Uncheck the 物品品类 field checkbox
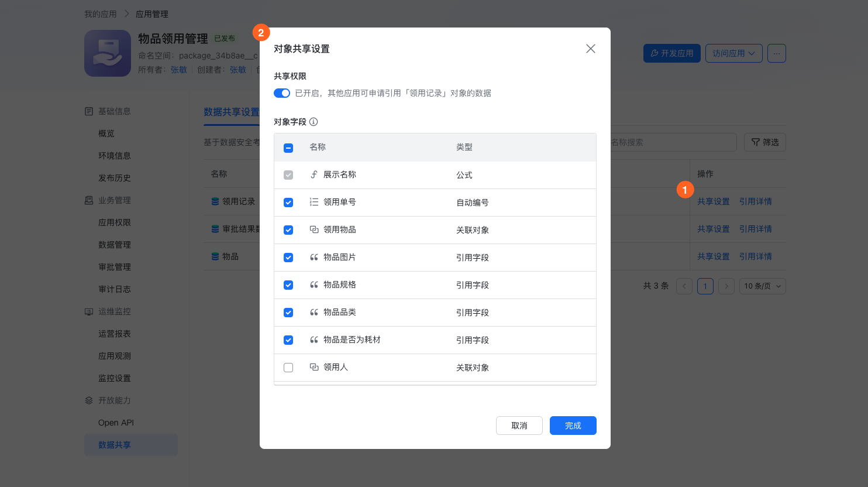The width and height of the screenshot is (868, 487). coord(288,313)
